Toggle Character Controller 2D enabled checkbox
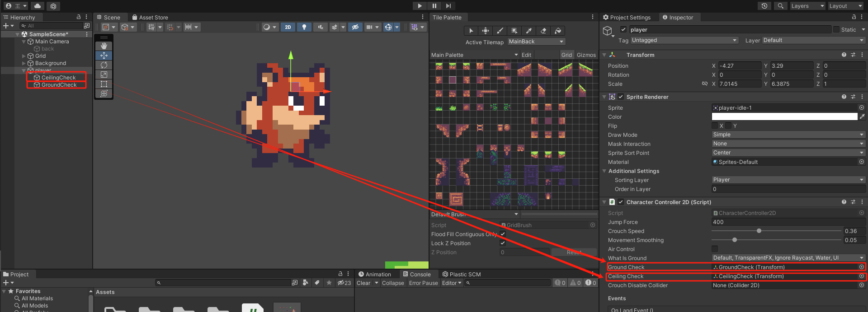This screenshot has width=868, height=312. (621, 202)
